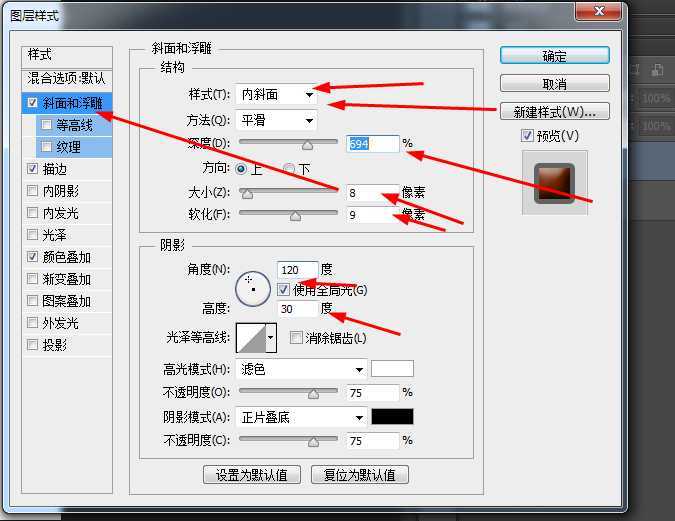Screen dimensions: 675x521
Task: Select 混合选项:默认 in the styles list
Action: tap(66, 78)
